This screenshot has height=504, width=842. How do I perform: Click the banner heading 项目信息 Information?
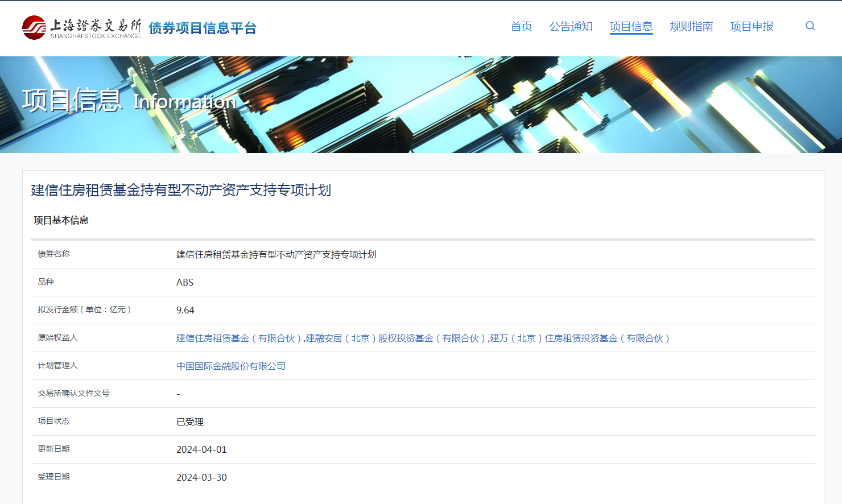tap(129, 101)
